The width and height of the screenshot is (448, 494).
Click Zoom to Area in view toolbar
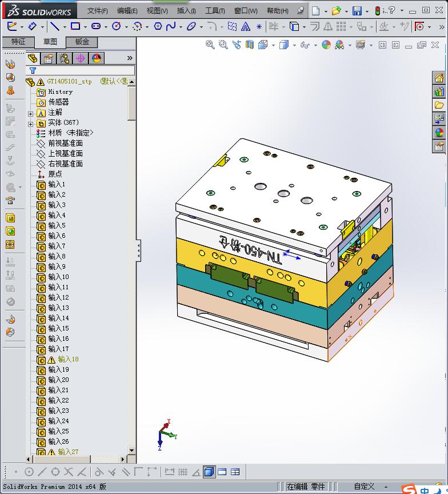[223, 45]
